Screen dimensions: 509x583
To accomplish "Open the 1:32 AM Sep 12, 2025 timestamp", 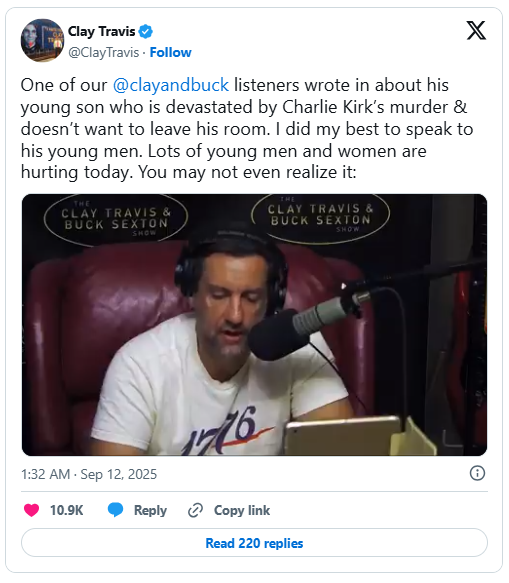I will tap(89, 474).
